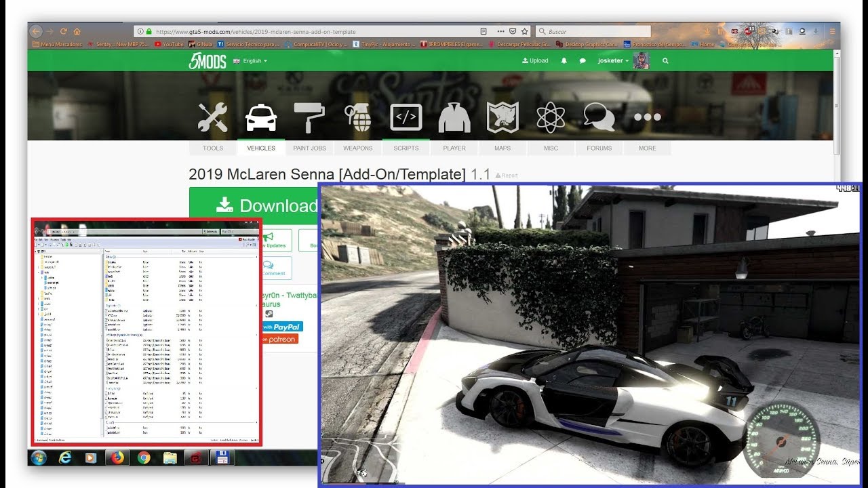Open Firefox from the taskbar

[x=118, y=458]
